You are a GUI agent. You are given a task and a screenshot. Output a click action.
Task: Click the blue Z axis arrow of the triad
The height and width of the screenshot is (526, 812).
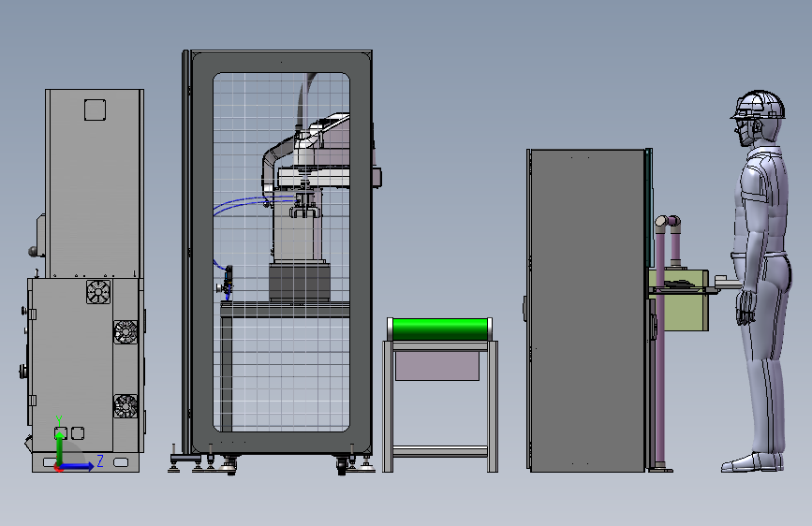pos(78,466)
